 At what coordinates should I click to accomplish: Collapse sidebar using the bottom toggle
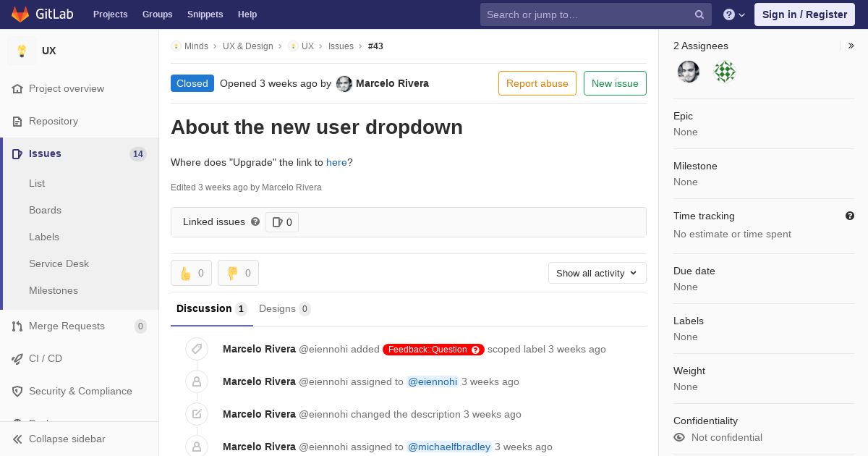[x=67, y=439]
